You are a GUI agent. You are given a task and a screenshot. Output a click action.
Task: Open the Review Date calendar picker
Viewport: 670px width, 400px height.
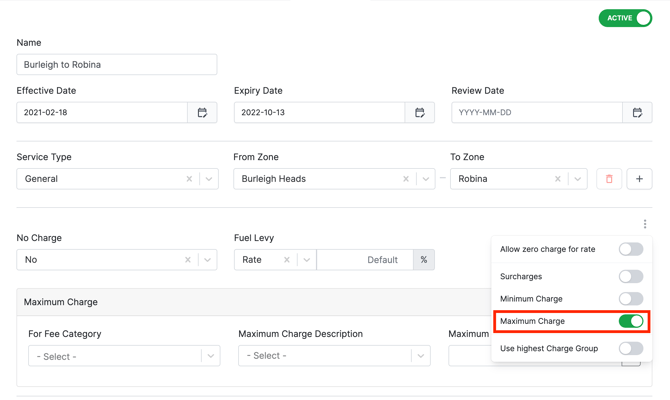(x=637, y=113)
